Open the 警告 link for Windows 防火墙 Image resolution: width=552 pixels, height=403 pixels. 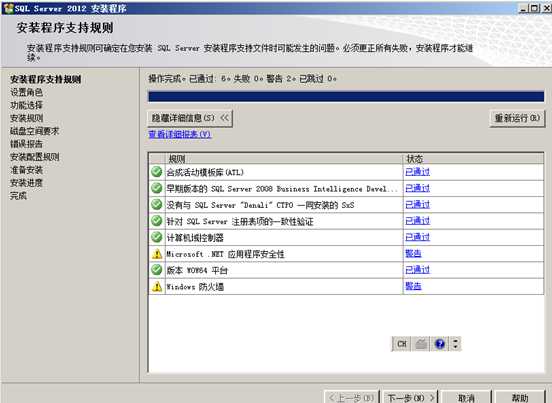413,286
